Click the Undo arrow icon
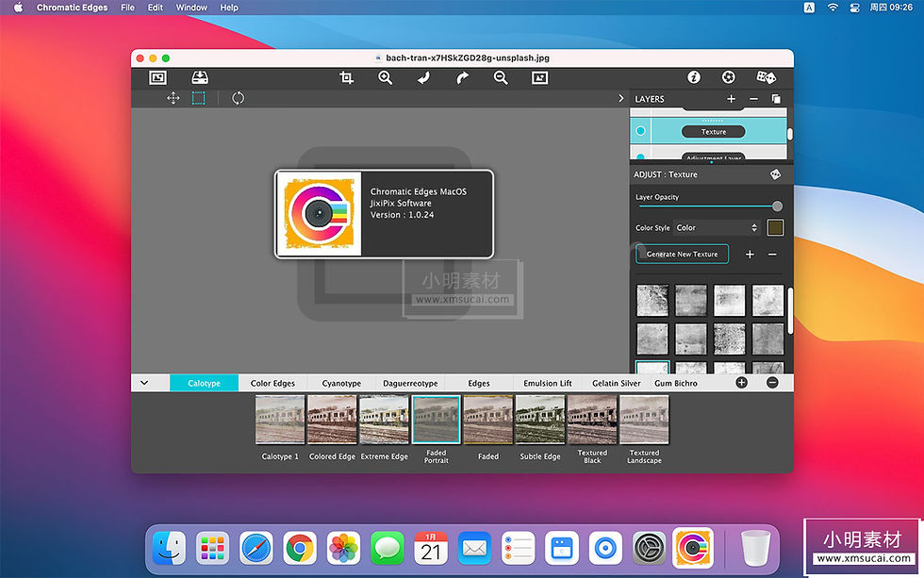924x578 pixels. pyautogui.click(x=423, y=77)
